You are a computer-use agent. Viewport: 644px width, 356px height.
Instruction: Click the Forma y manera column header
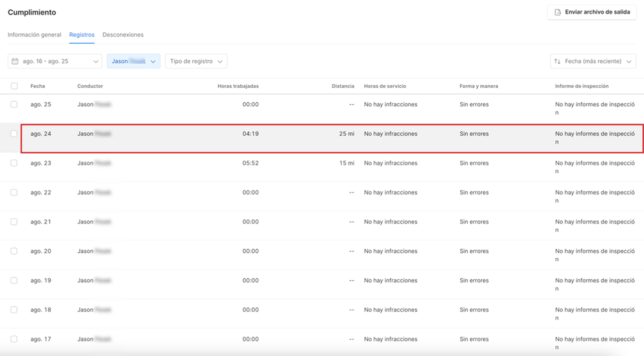coord(479,86)
